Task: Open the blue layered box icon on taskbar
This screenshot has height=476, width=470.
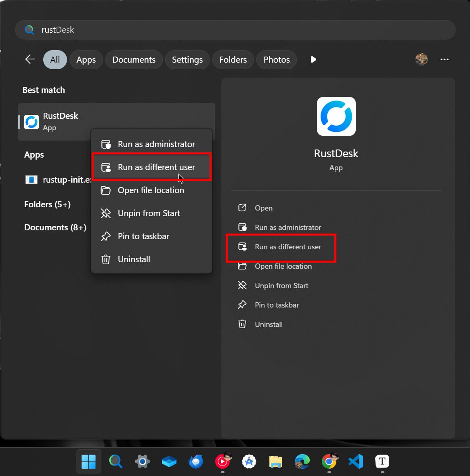Action: point(169,461)
